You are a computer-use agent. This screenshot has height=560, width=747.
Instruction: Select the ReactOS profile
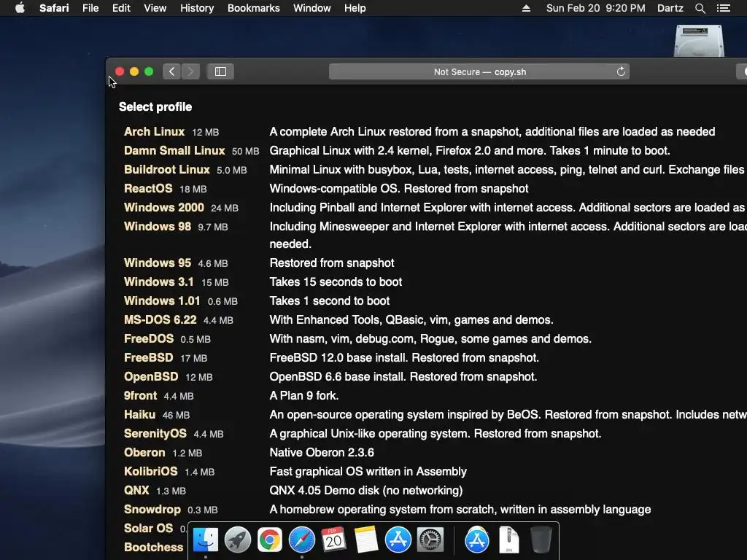(148, 189)
